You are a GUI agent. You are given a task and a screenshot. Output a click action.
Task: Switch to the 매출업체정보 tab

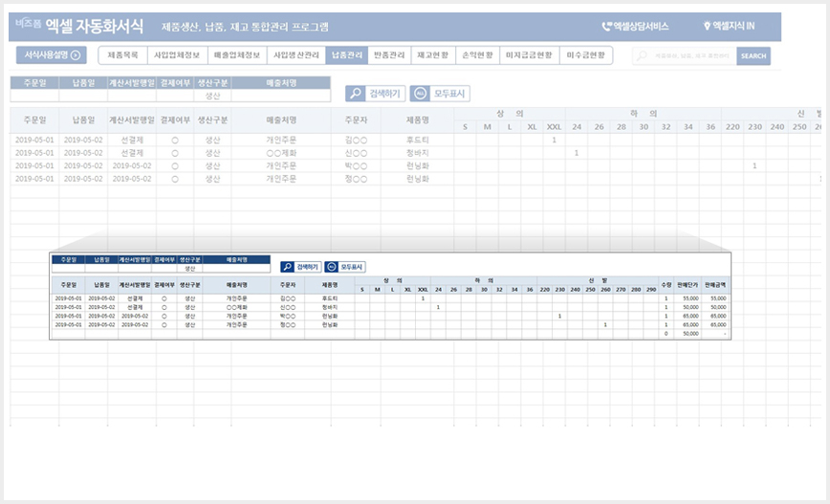coord(237,55)
